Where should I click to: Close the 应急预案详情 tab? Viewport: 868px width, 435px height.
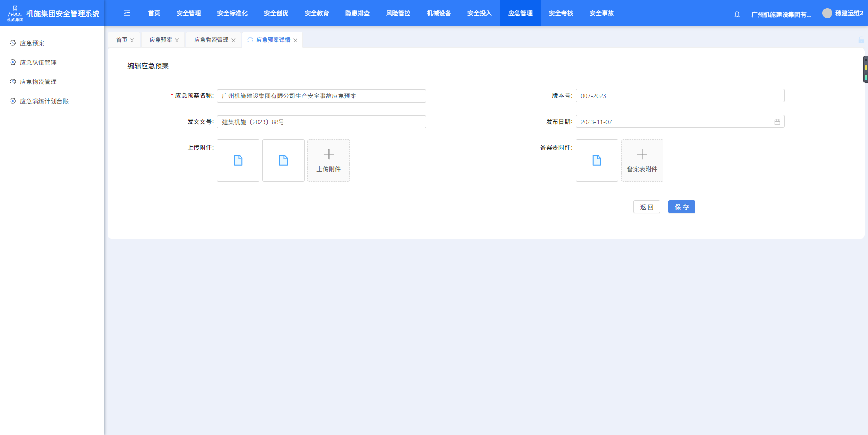pyautogui.click(x=296, y=41)
